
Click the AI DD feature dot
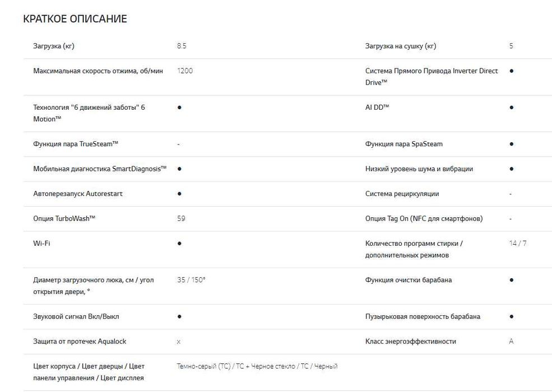[x=511, y=107]
